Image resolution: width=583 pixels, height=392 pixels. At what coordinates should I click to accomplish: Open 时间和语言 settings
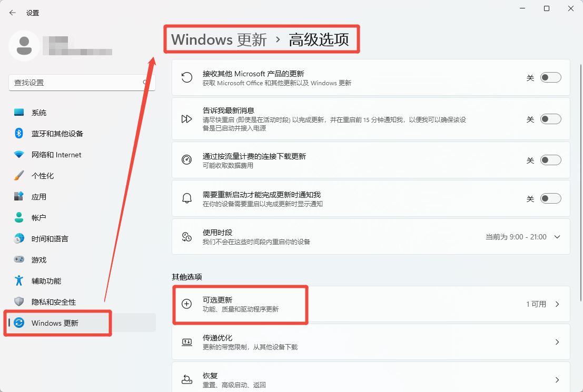pyautogui.click(x=82, y=238)
